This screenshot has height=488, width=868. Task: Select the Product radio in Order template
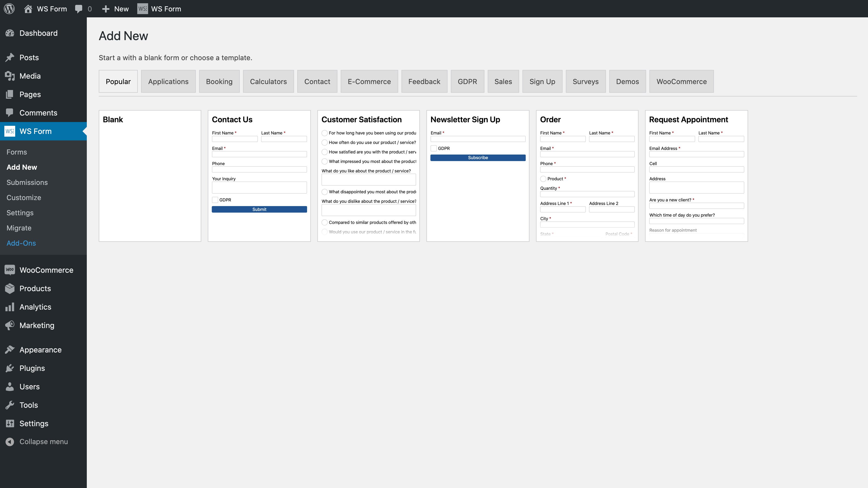[543, 179]
